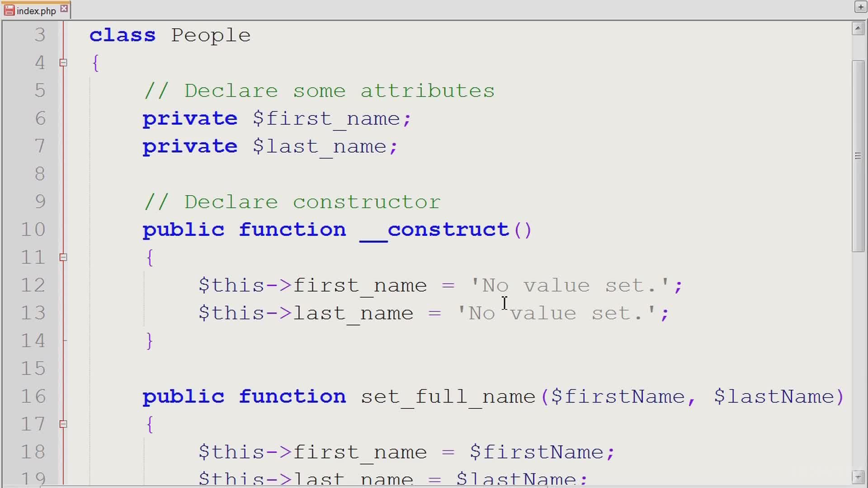868x488 pixels.
Task: Click the vertical scrollbar up arrow
Action: click(858, 29)
